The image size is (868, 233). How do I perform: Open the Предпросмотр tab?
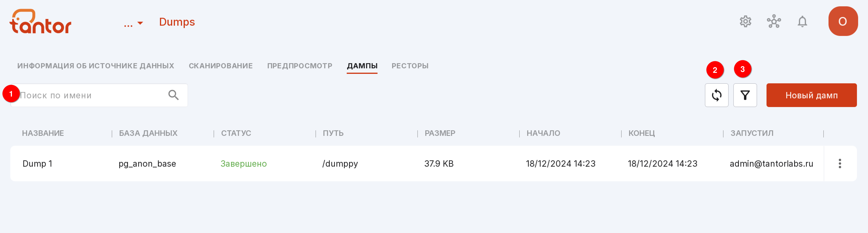(x=300, y=66)
